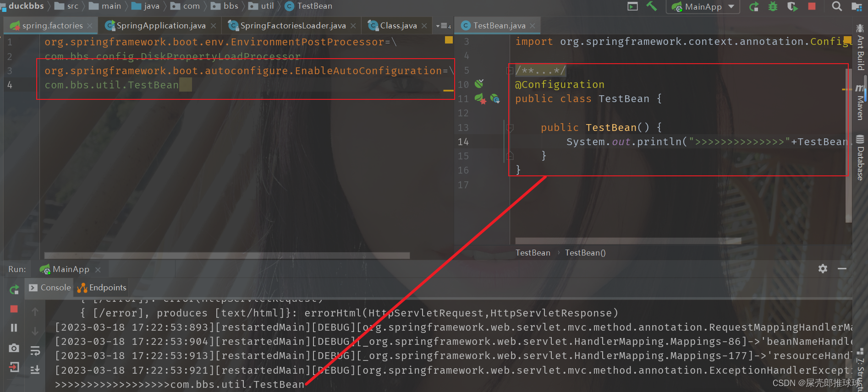Click TestBean class in top breadcrumb
The width and height of the screenshot is (868, 392).
[x=308, y=6]
